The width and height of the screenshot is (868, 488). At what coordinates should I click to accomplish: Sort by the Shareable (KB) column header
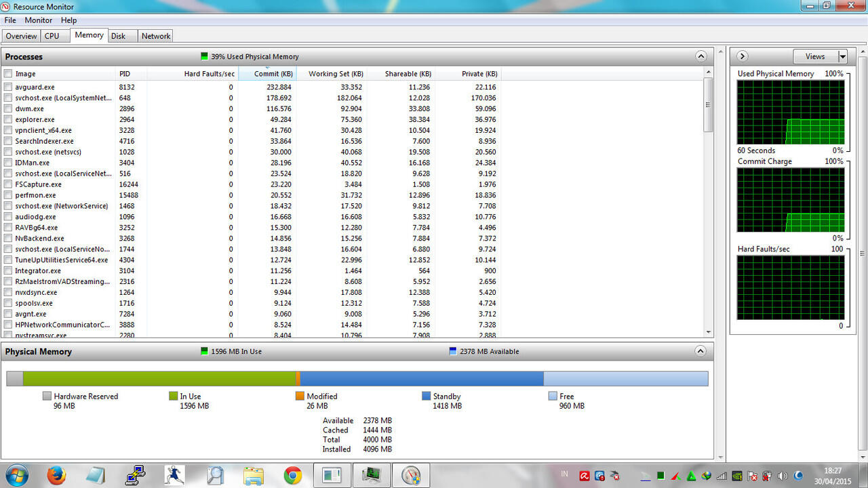[x=400, y=74]
